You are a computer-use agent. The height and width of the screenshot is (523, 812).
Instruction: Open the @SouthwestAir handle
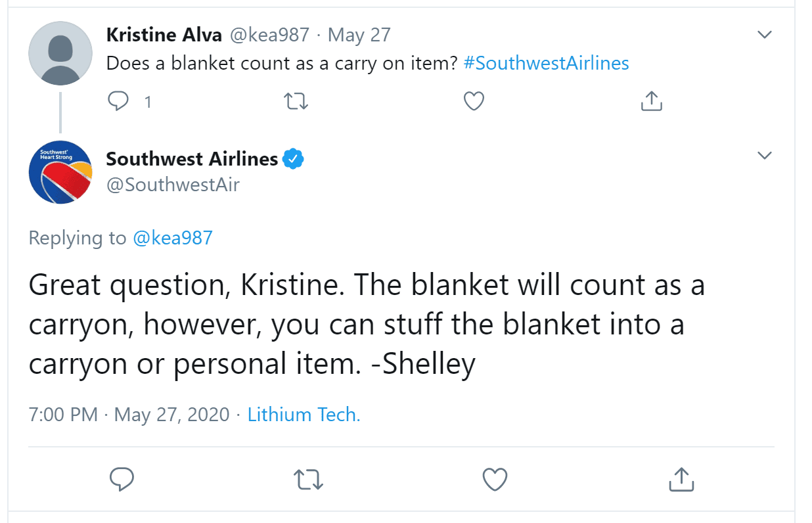click(173, 185)
